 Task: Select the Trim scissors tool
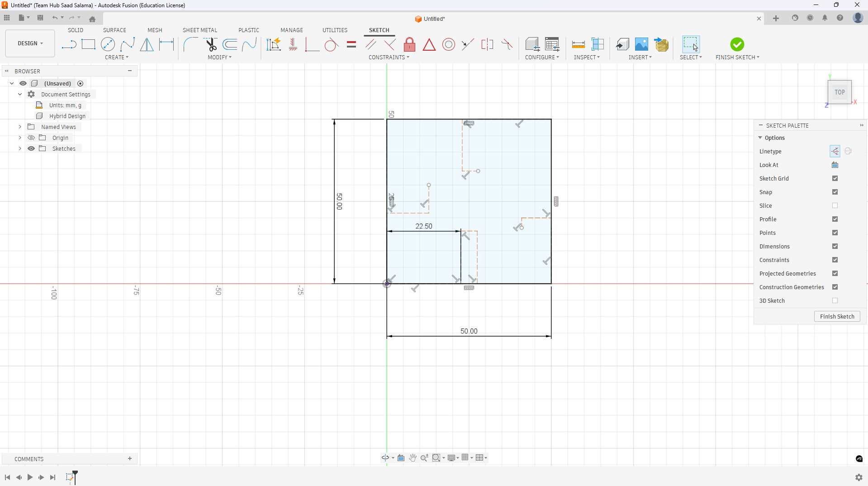pyautogui.click(x=211, y=44)
